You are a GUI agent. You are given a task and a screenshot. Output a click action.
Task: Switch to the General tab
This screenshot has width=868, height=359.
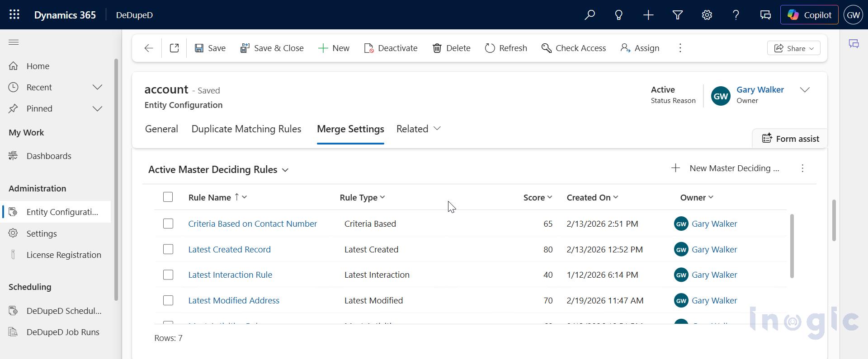[161, 129]
